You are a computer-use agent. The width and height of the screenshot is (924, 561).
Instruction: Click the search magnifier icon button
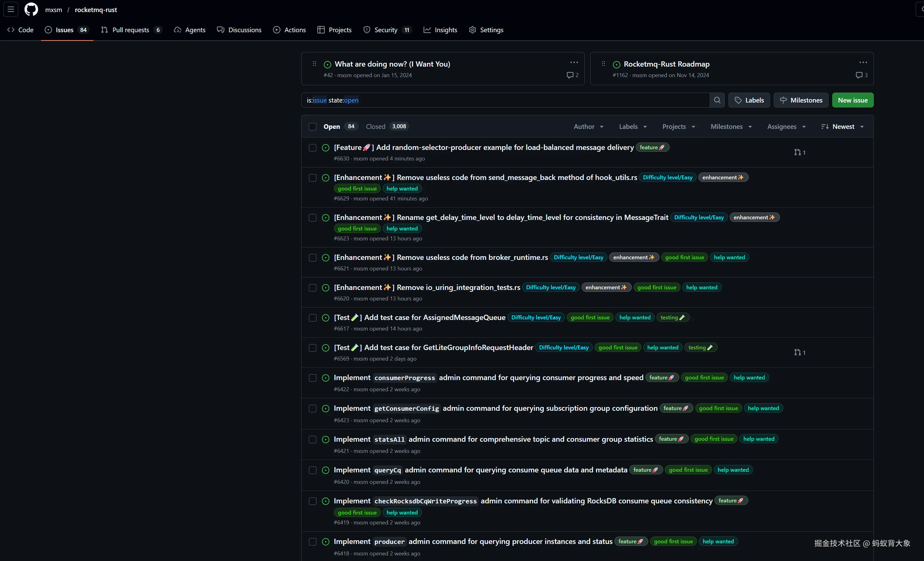[x=717, y=100]
